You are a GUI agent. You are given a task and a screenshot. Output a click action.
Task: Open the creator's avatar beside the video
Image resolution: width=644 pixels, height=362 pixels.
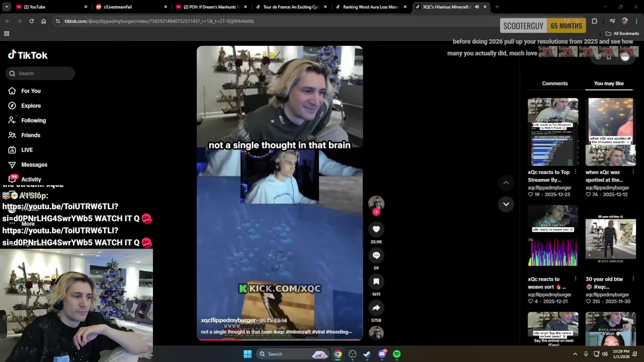[x=376, y=203]
